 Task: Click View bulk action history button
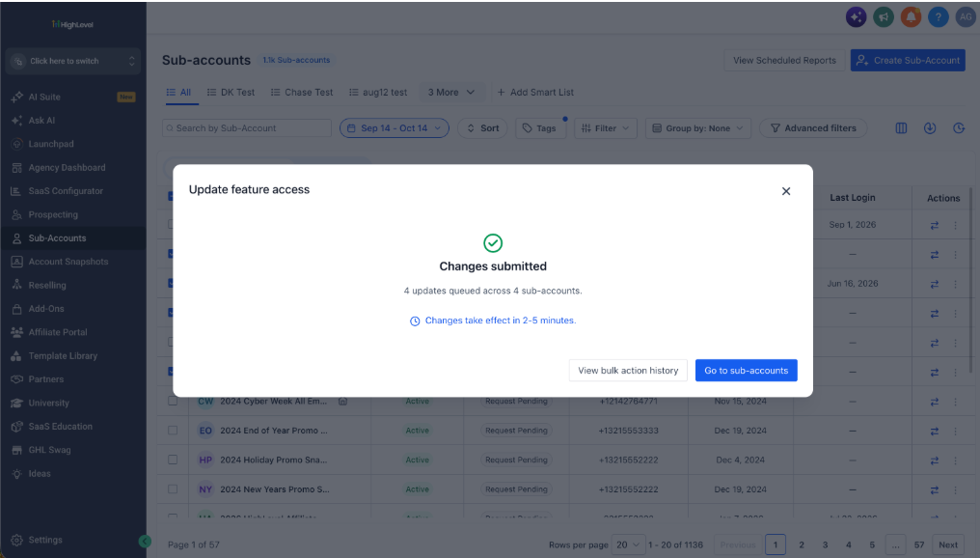[x=628, y=371]
